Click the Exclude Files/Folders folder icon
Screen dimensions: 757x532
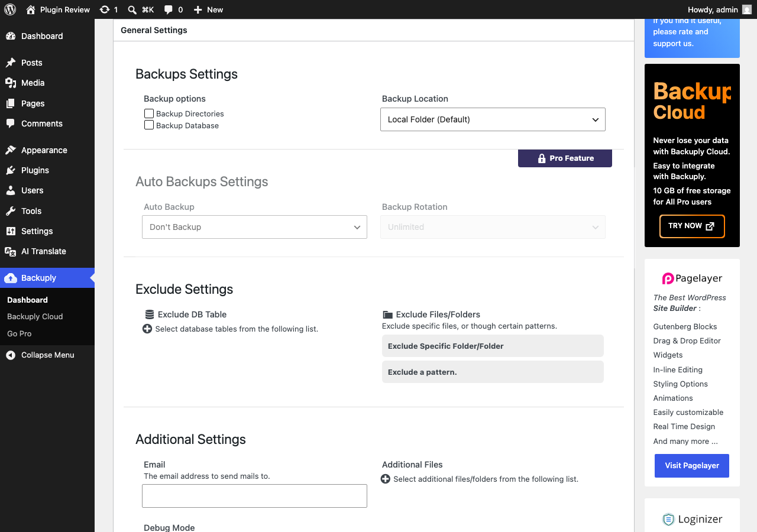coord(388,314)
